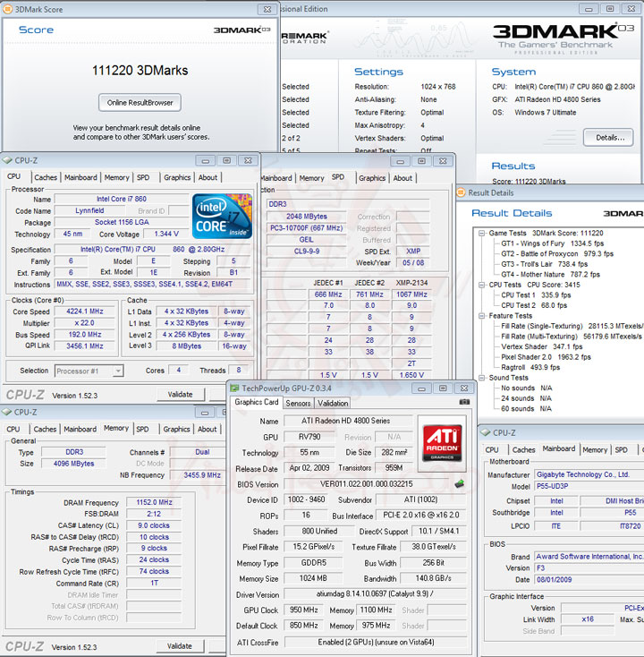Open Mainboard tab in the top CPU-Z processor window
The width and height of the screenshot is (644, 657).
click(x=80, y=177)
